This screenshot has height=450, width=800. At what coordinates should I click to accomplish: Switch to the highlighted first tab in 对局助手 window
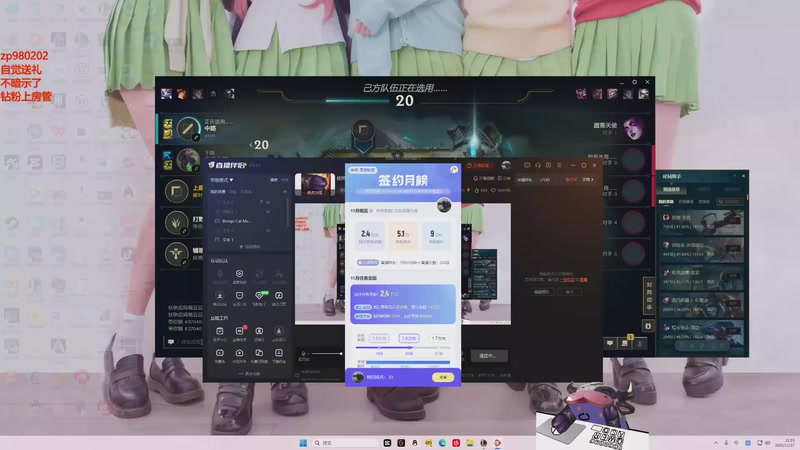pyautogui.click(x=671, y=189)
